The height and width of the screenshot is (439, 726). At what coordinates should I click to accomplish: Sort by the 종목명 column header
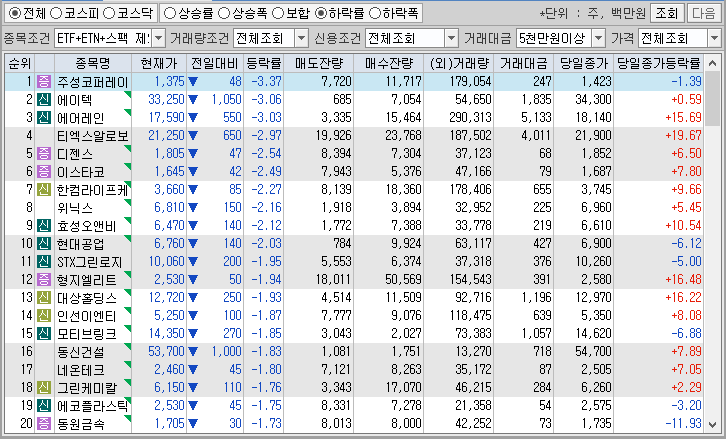click(93, 63)
